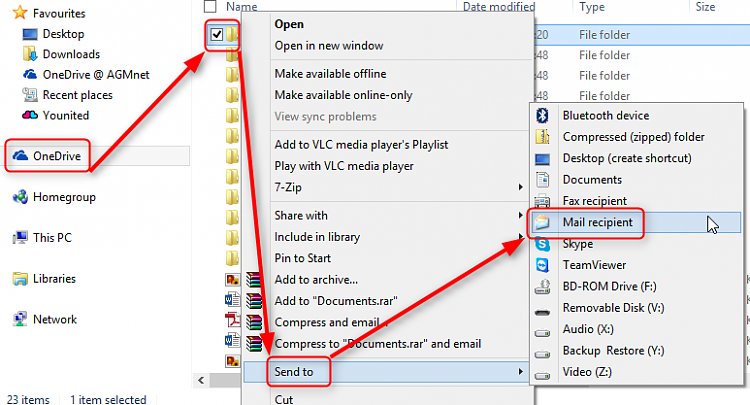Click the This PC computer icon
This screenshot has width=750, height=405.
[20, 238]
